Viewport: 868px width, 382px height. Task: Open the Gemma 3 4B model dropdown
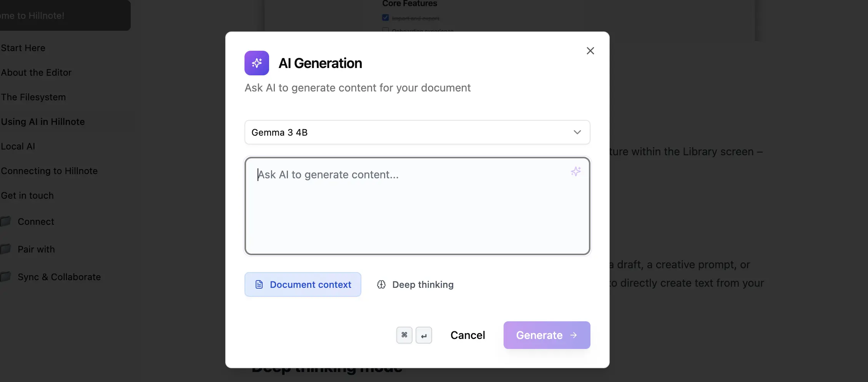tap(417, 132)
